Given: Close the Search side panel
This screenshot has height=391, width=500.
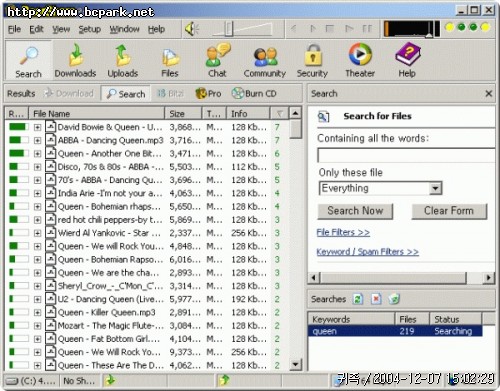Looking at the screenshot, I should 488,94.
